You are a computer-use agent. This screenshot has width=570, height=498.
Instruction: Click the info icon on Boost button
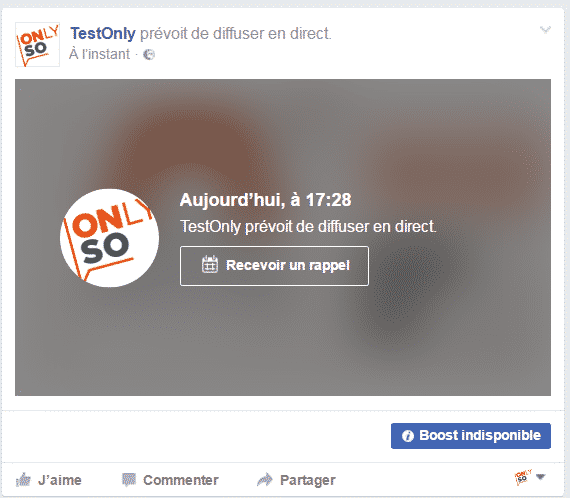point(408,436)
